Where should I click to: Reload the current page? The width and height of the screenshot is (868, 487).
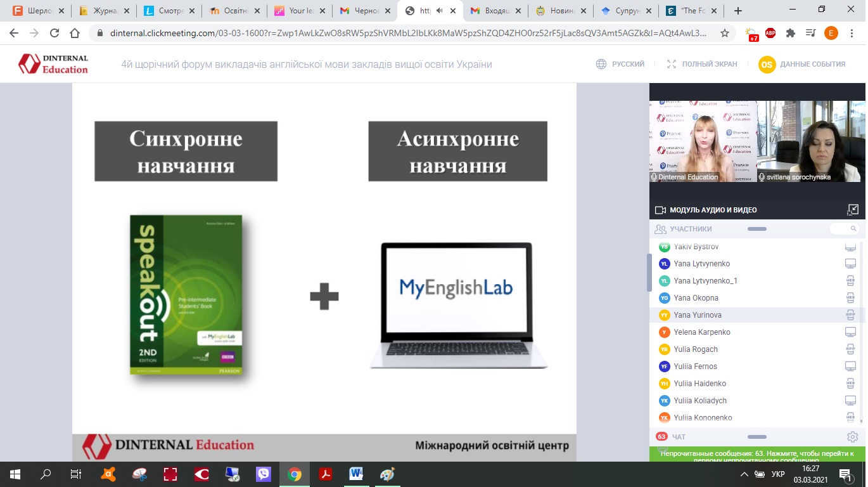pos(54,34)
